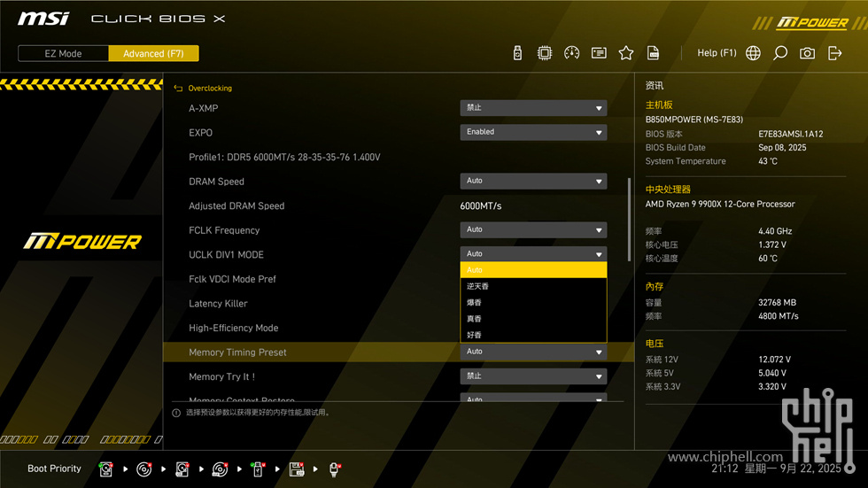Go back to the Overclocking menu
The image size is (868, 488).
click(210, 88)
